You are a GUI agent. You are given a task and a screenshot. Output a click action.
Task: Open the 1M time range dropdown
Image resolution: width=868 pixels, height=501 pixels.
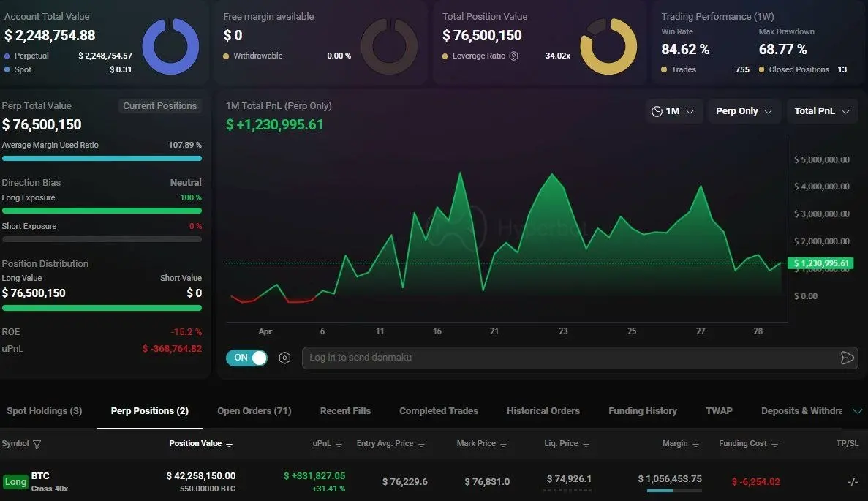(x=673, y=111)
